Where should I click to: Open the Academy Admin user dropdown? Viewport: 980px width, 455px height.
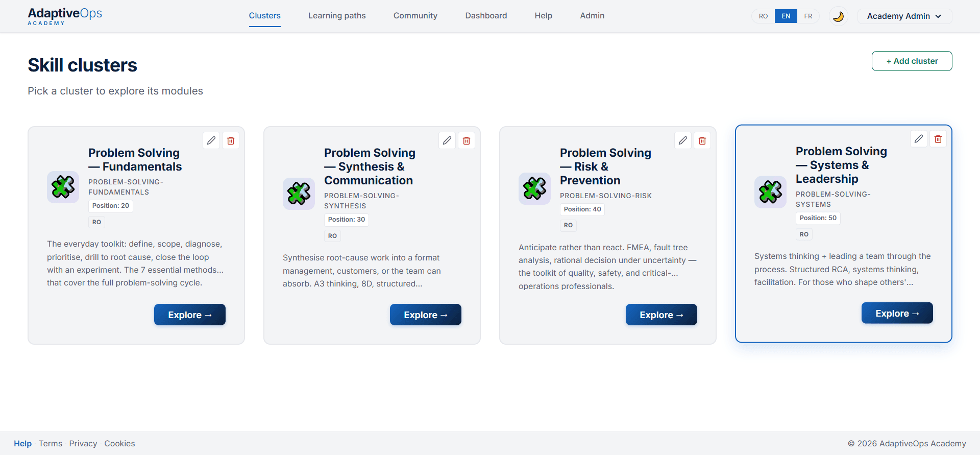point(904,16)
